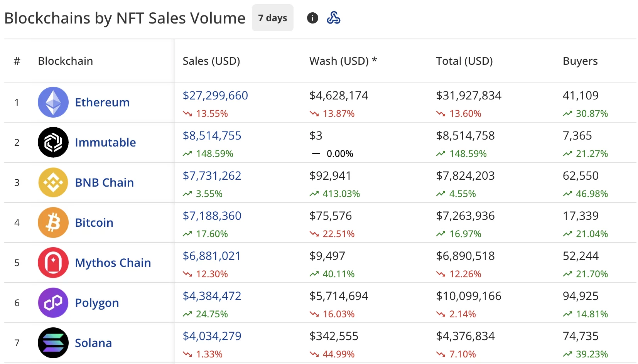Open the 7 days time period selector
638x364 pixels.
coord(272,17)
